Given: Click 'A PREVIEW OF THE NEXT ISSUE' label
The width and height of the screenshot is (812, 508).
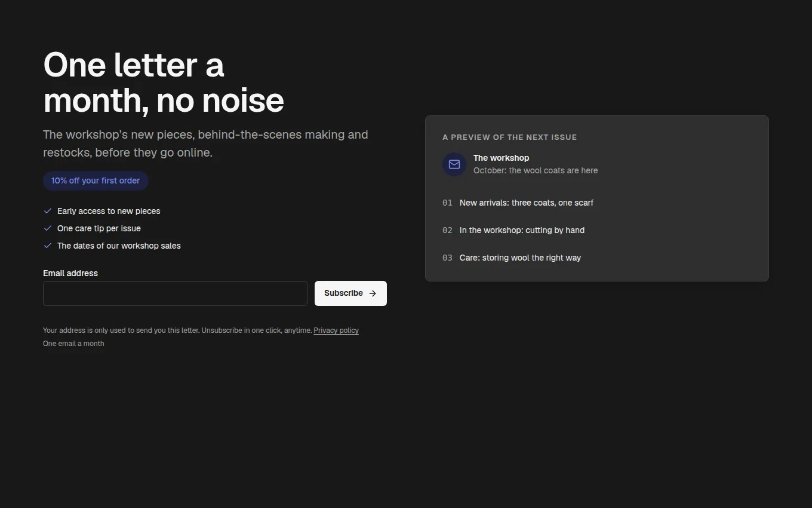Looking at the screenshot, I should (x=509, y=137).
